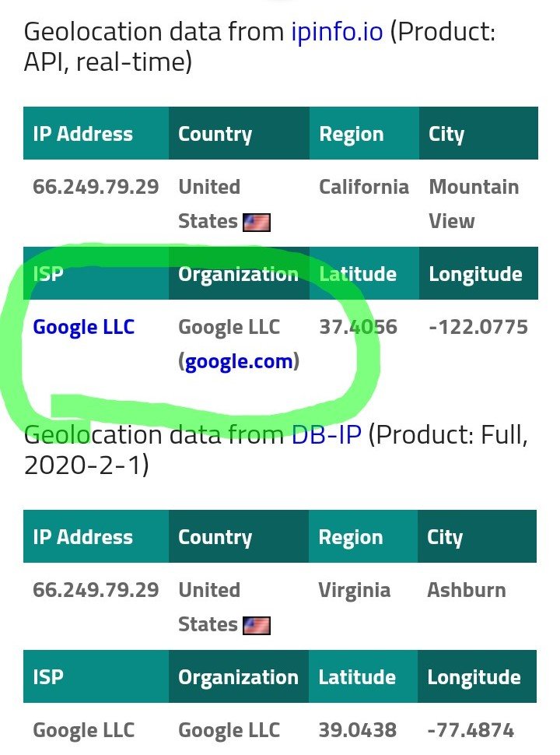The width and height of the screenshot is (560, 755).
Task: Open the DB-IP link
Action: coord(326,434)
